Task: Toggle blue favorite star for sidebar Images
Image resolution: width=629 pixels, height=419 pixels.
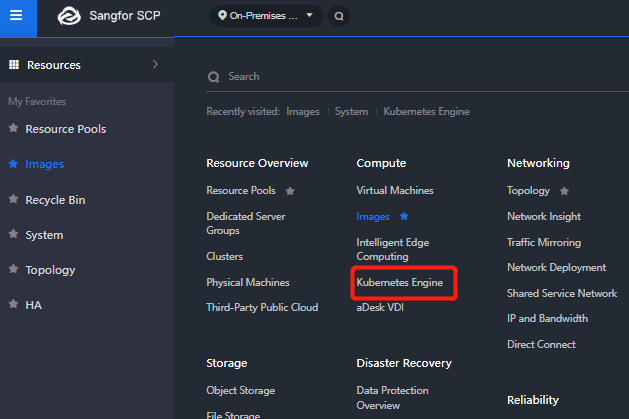Action: pyautogui.click(x=13, y=163)
